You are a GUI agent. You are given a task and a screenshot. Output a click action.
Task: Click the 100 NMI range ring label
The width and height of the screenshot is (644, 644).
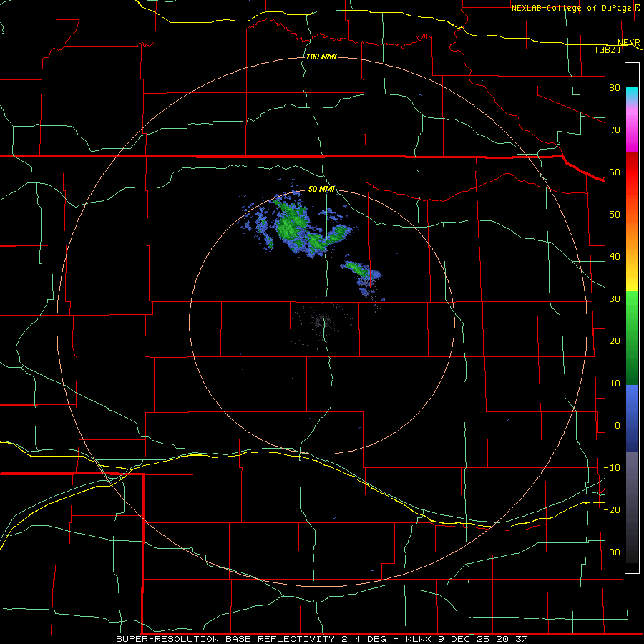coord(321,57)
